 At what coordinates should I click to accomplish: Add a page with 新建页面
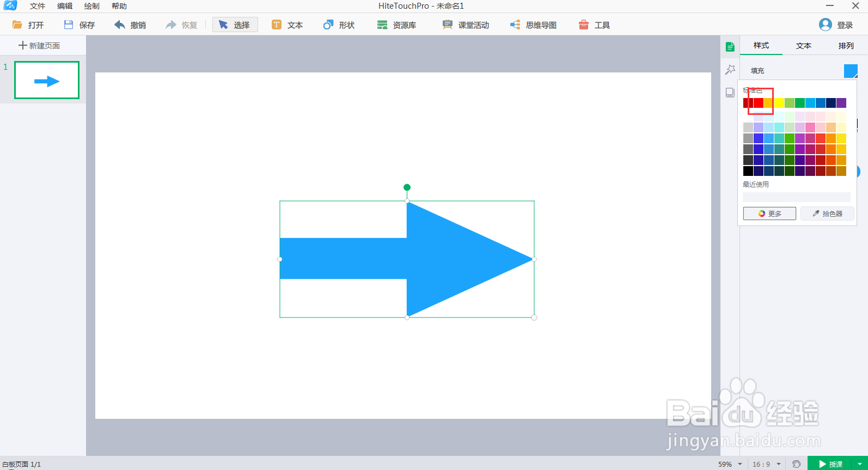(x=39, y=46)
